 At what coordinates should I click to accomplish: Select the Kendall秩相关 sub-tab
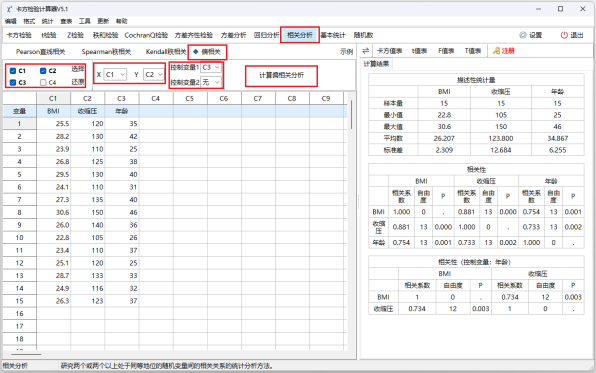(166, 52)
